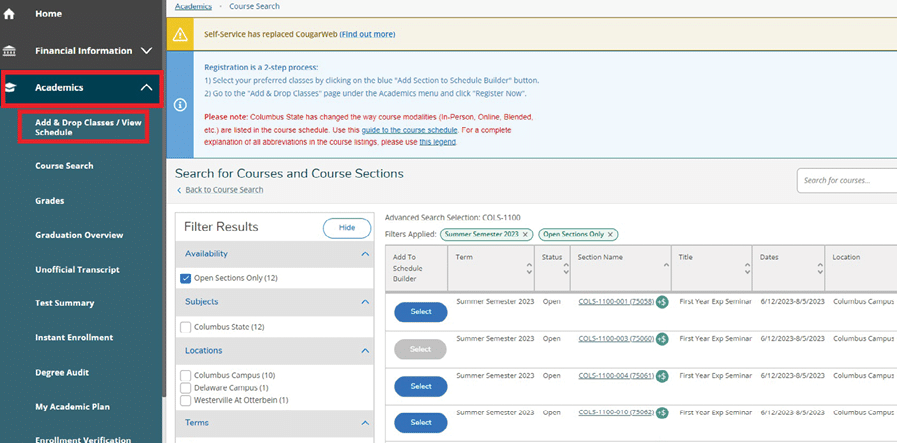Click the blue info circle icon
Screen dimensions: 904x443
point(179,105)
